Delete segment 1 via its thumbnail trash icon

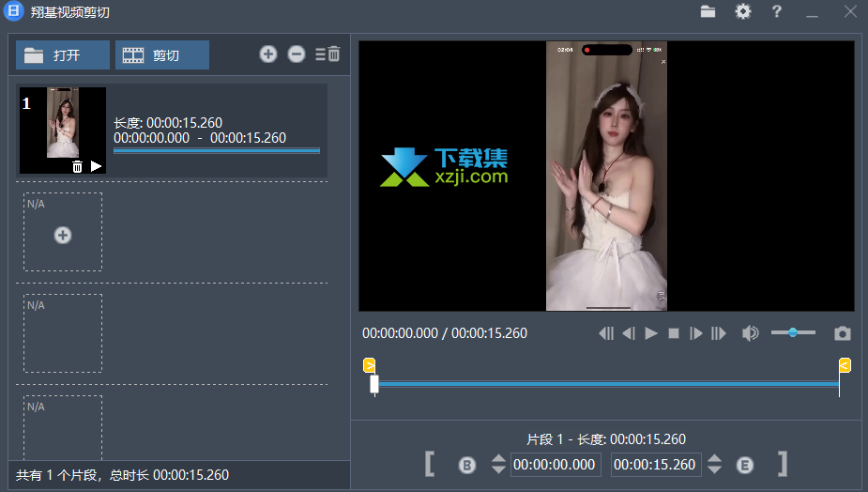[x=77, y=166]
